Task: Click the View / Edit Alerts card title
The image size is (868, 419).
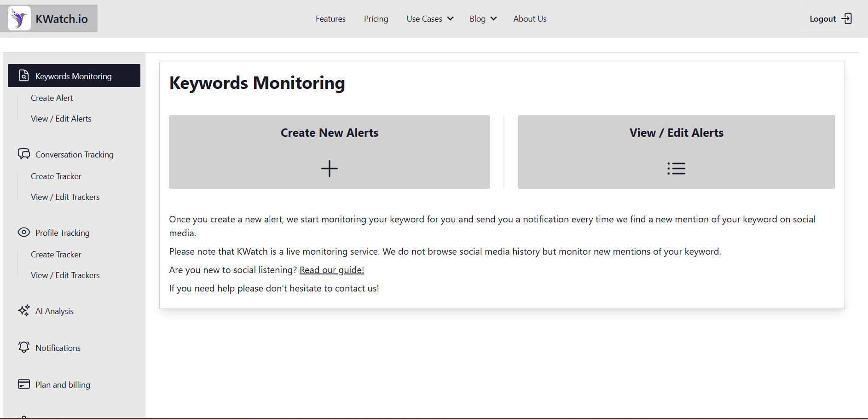Action: click(x=677, y=133)
